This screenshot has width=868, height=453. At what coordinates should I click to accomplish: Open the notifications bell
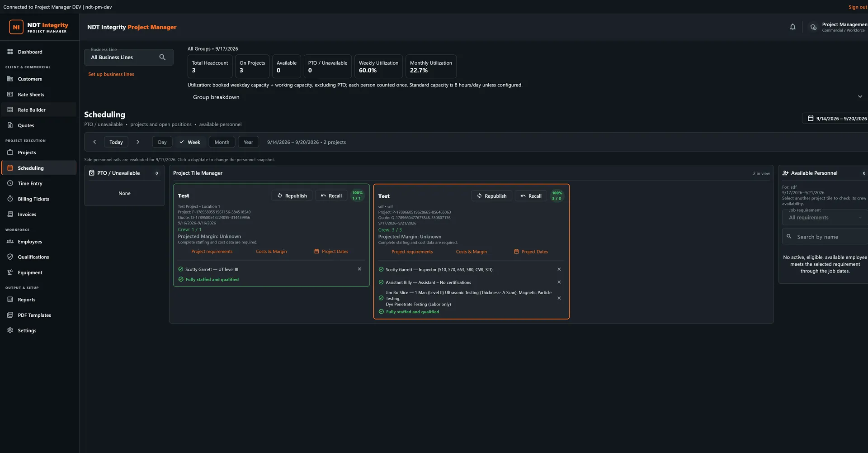[x=793, y=27]
